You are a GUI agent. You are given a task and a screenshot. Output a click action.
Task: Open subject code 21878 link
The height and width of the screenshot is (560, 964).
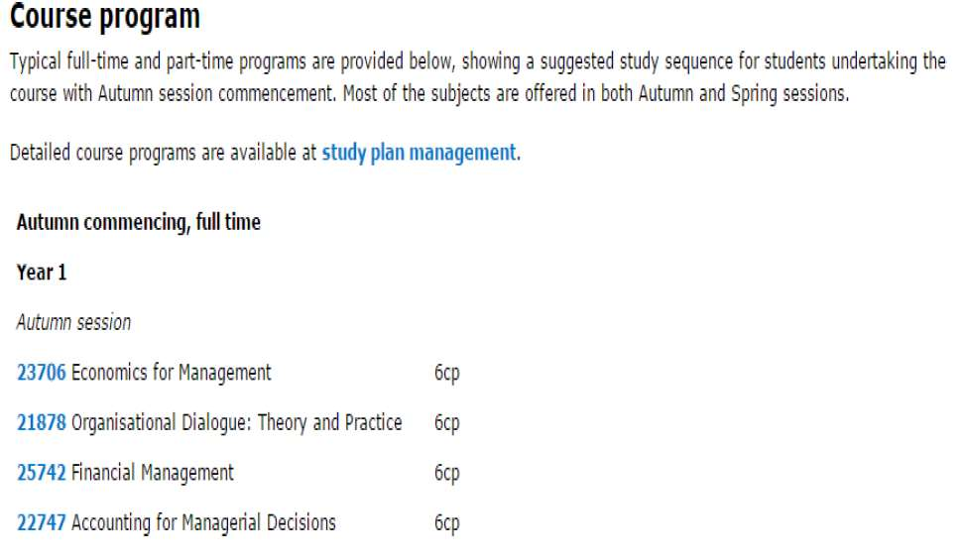(x=42, y=423)
